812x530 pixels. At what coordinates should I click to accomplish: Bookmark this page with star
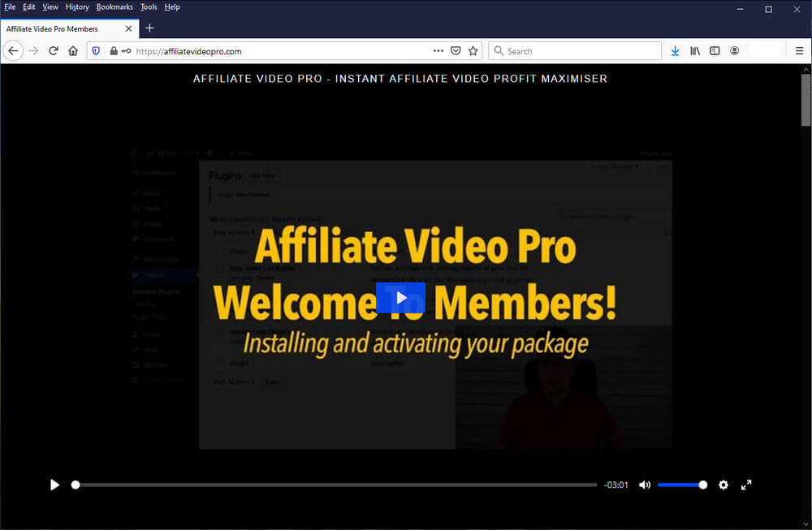point(473,50)
